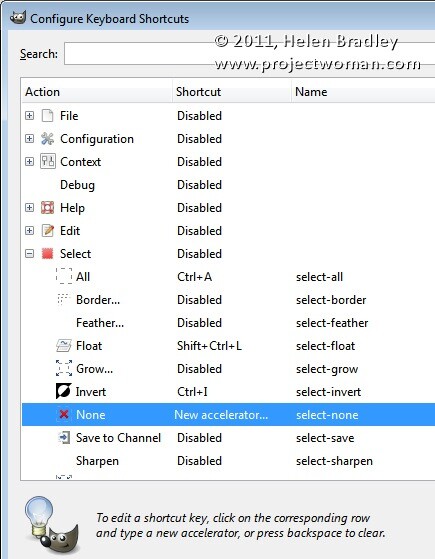Click the Save to Channel icon
Image resolution: width=435 pixels, height=559 pixels.
tap(64, 437)
